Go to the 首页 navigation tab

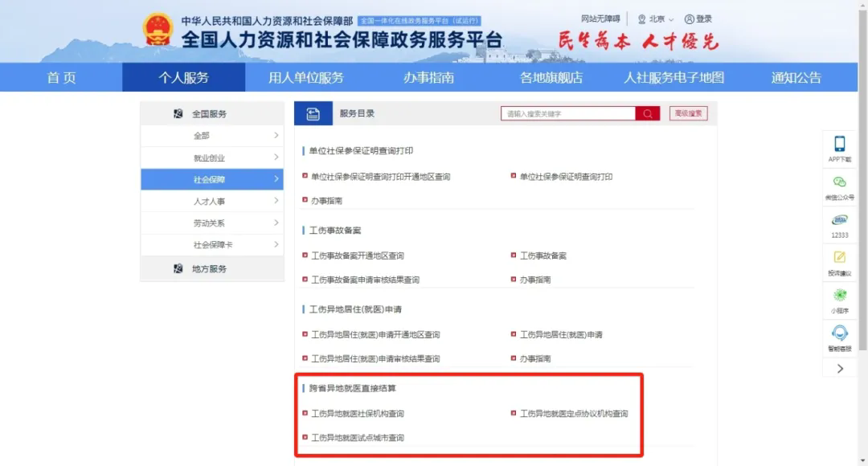(x=61, y=77)
